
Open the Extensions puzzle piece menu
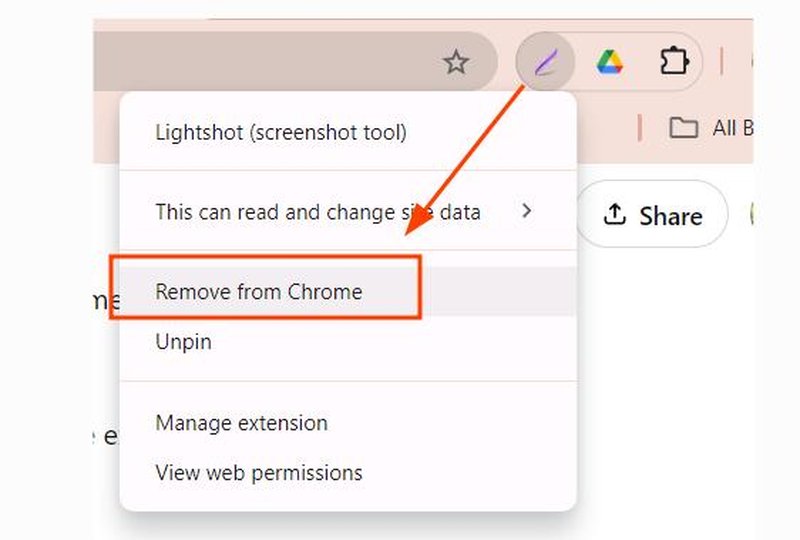click(x=674, y=62)
